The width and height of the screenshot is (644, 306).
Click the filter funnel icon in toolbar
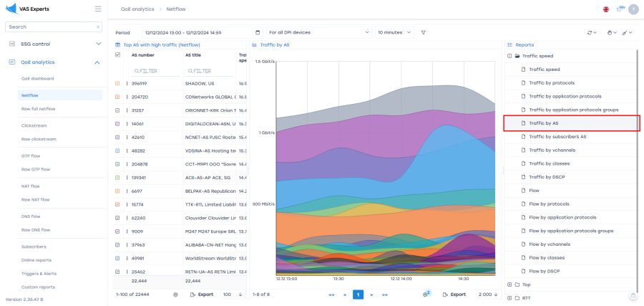click(423, 32)
